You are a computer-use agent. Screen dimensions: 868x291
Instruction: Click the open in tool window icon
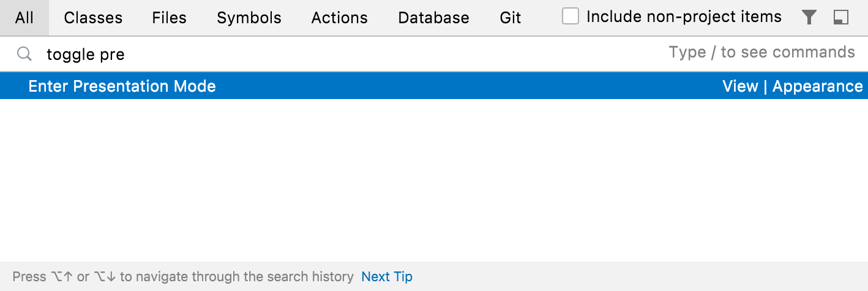tap(841, 18)
